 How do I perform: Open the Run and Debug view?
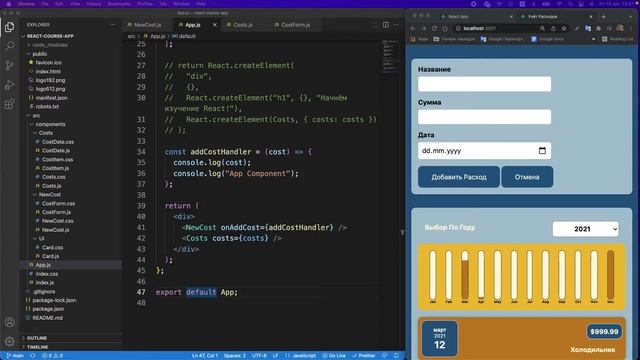(9, 85)
